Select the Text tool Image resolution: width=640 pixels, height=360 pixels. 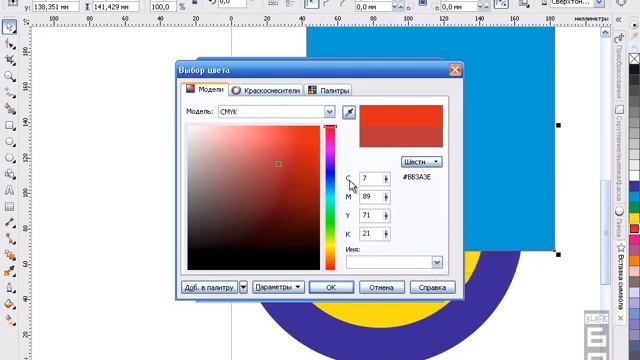(9, 191)
